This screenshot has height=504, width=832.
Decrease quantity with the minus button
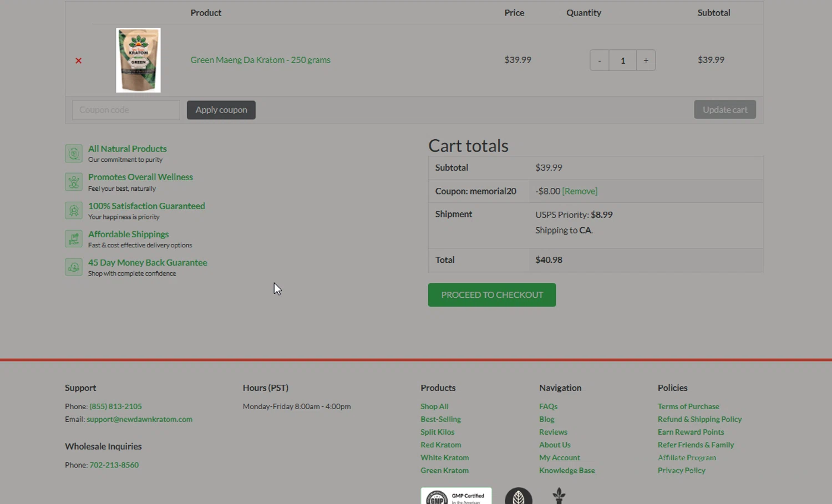point(600,60)
